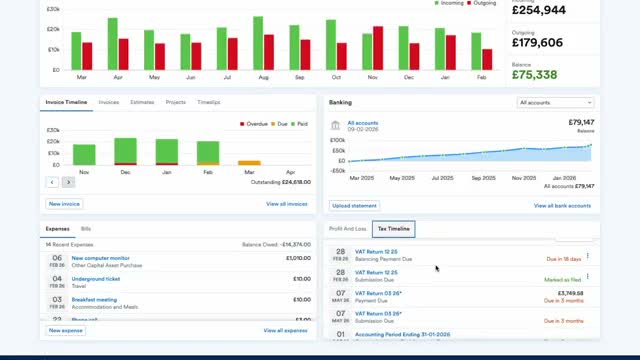Open View all invoices link
This screenshot has height=360, width=640.
[287, 204]
